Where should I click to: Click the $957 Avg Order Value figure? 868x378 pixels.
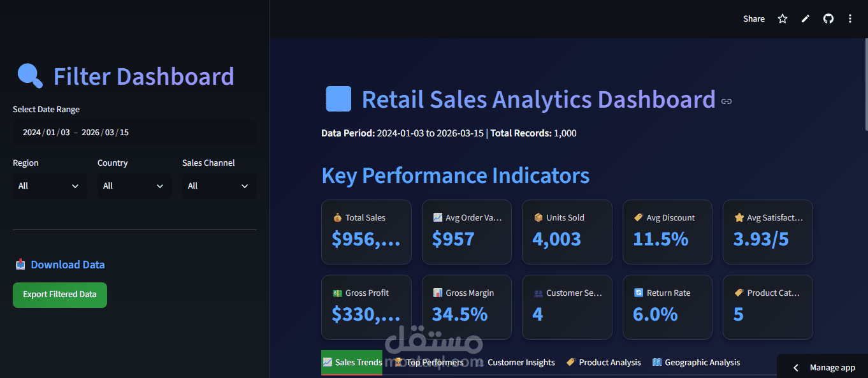tap(453, 239)
